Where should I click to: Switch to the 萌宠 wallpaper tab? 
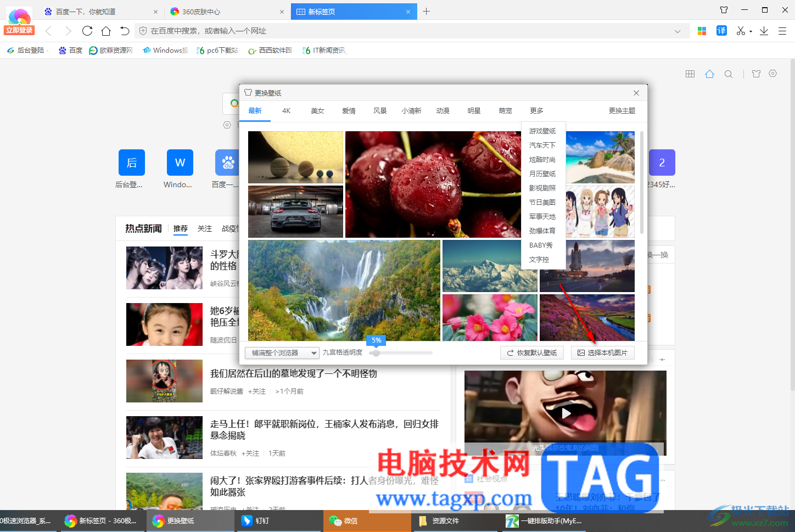[x=505, y=111]
